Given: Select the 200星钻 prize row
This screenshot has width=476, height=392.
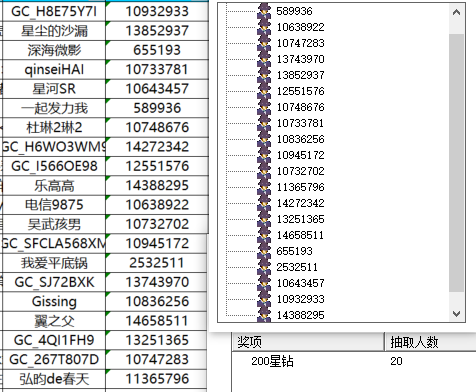Looking at the screenshot, I should pyautogui.click(x=354, y=361).
